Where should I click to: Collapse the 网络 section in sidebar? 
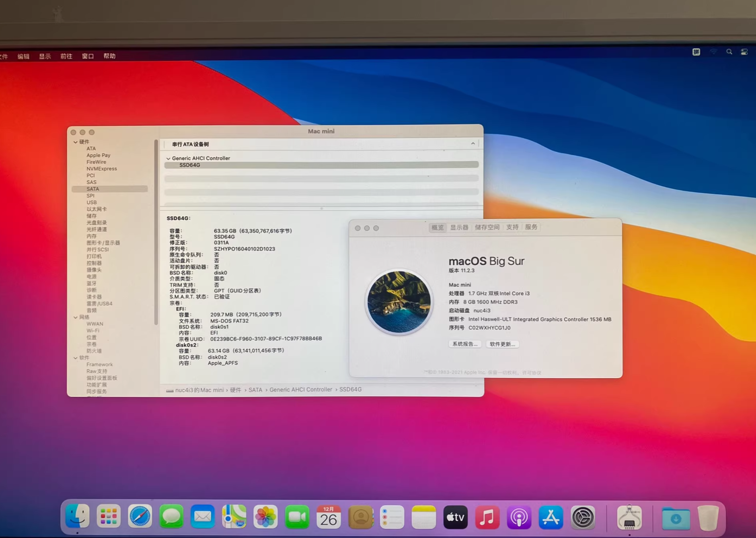76,317
